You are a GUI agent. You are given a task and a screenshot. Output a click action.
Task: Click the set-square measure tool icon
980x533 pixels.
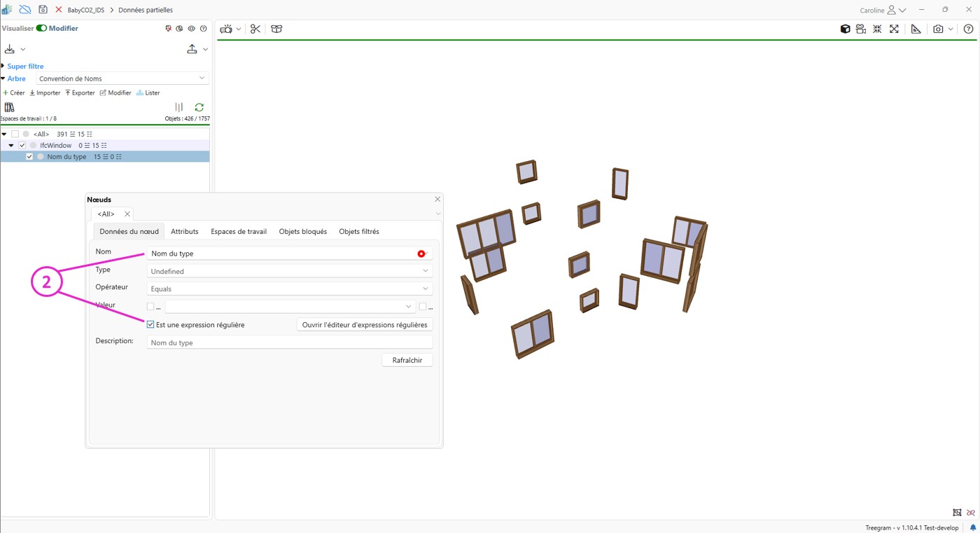pyautogui.click(x=916, y=29)
